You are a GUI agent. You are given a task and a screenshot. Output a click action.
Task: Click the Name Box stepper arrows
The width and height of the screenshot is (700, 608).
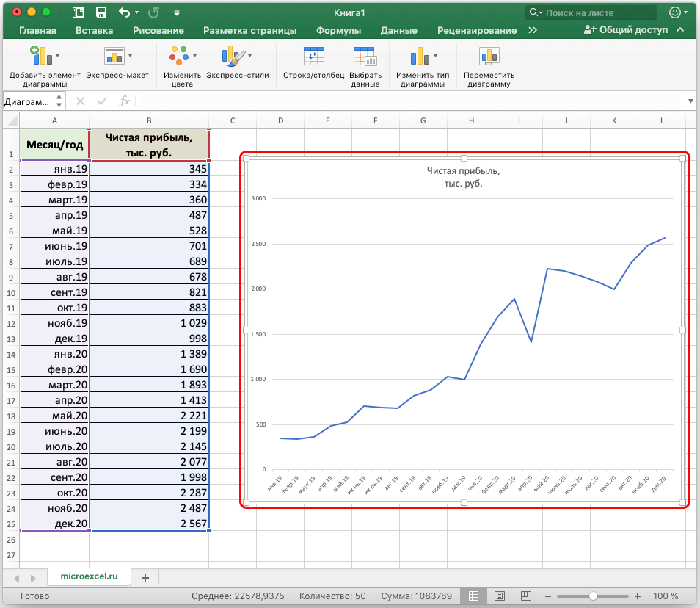click(x=59, y=101)
